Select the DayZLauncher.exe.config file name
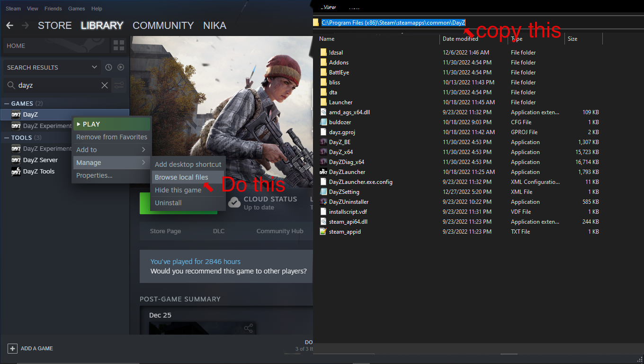Image resolution: width=644 pixels, height=364 pixels. (x=361, y=182)
